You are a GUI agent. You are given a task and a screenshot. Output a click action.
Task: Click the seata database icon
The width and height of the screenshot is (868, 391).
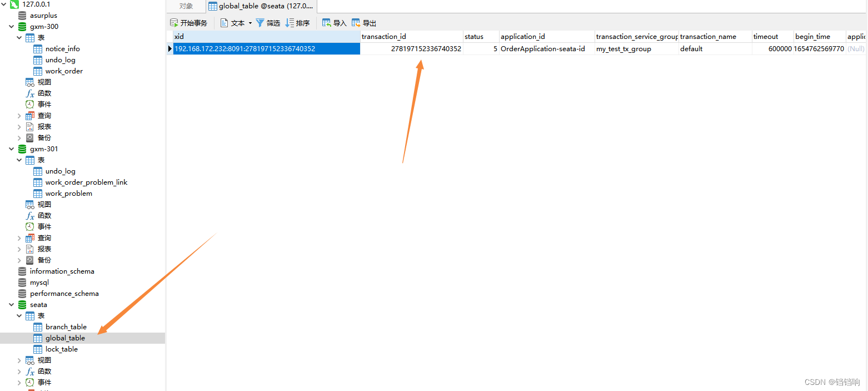(x=22, y=305)
